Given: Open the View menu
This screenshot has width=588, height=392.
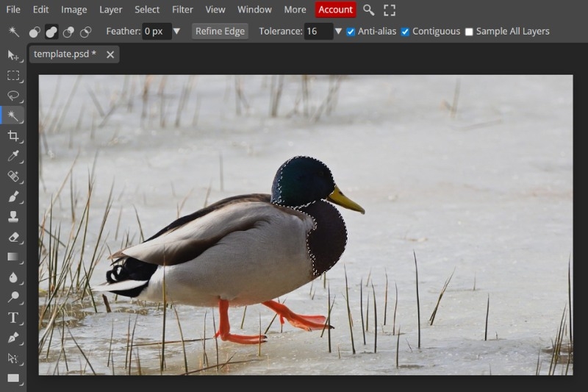Looking at the screenshot, I should (x=215, y=10).
